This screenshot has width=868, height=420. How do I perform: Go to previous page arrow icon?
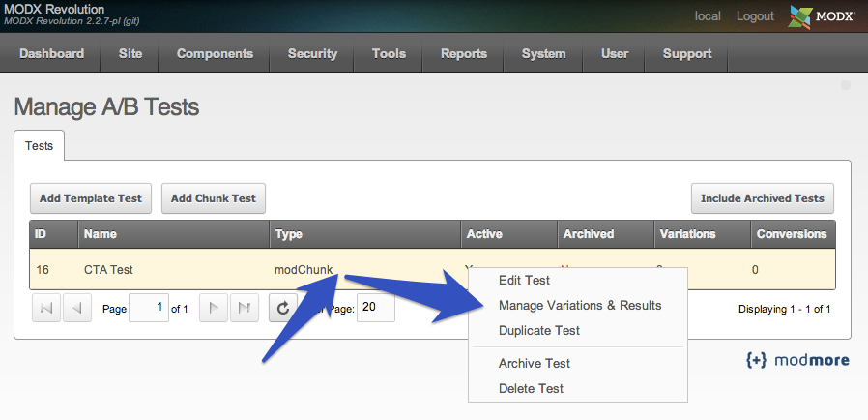(x=77, y=308)
